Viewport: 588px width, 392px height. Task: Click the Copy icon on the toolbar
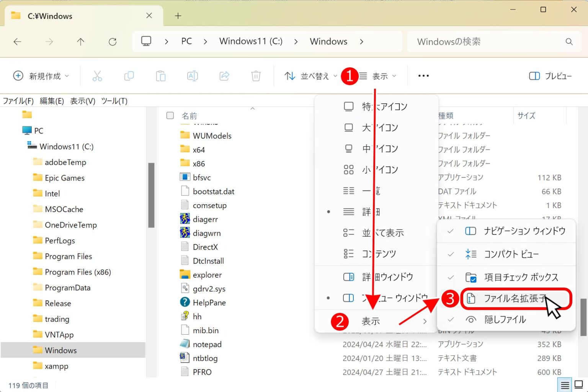coord(129,76)
